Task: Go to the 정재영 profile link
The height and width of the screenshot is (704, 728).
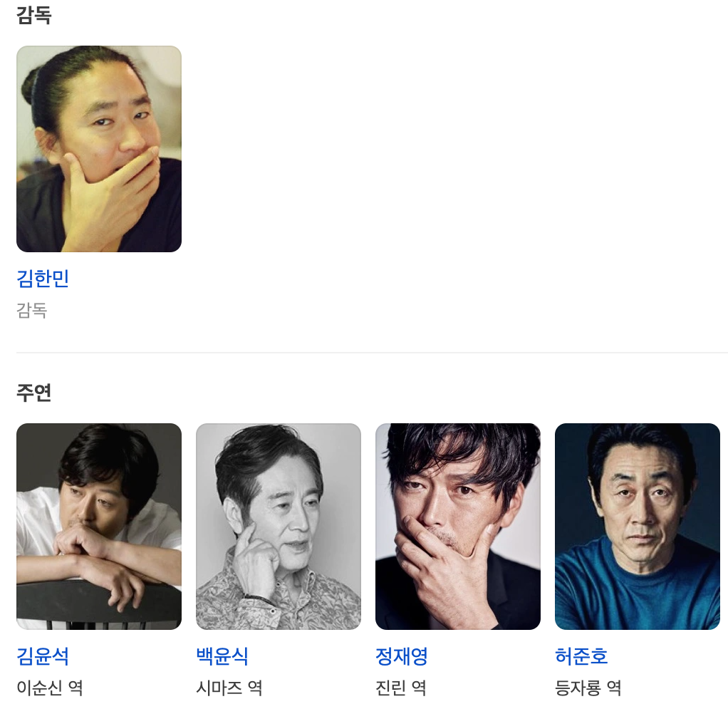Action: point(402,656)
